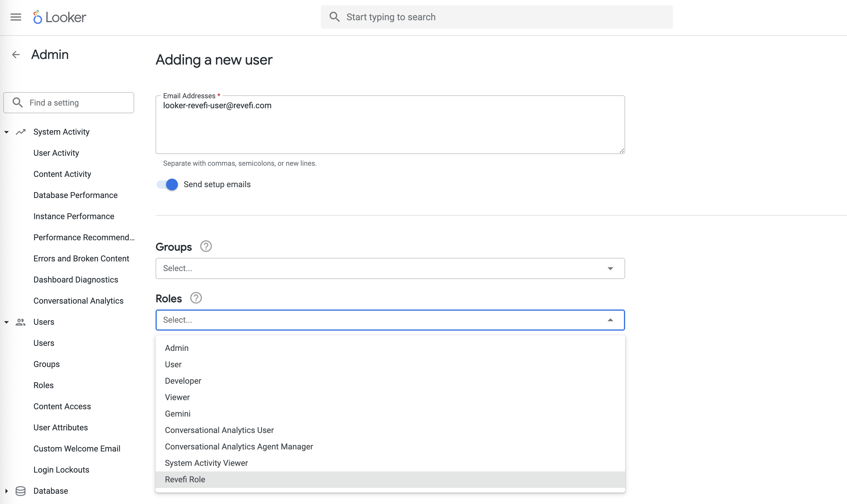
Task: Expand the Database section arrow
Action: (x=6, y=491)
